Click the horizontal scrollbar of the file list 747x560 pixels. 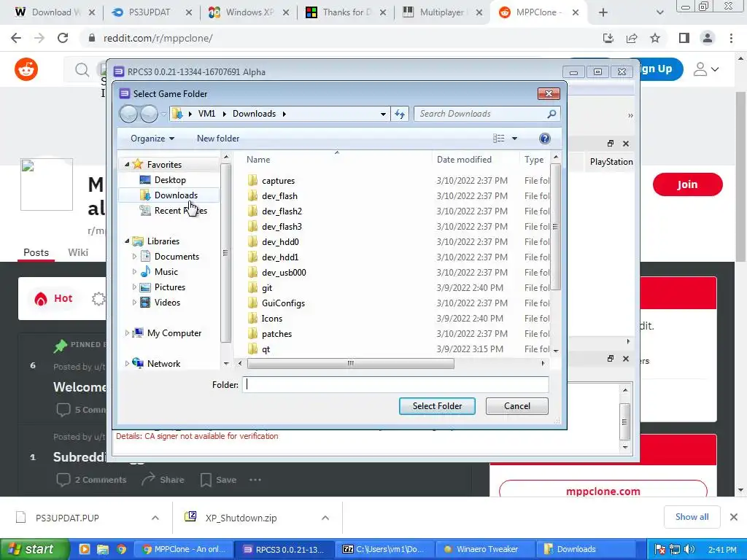(x=351, y=363)
